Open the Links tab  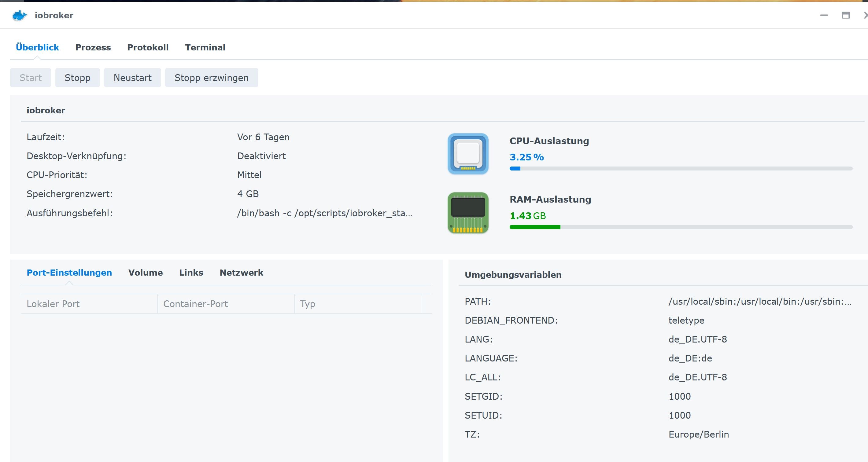(x=191, y=273)
